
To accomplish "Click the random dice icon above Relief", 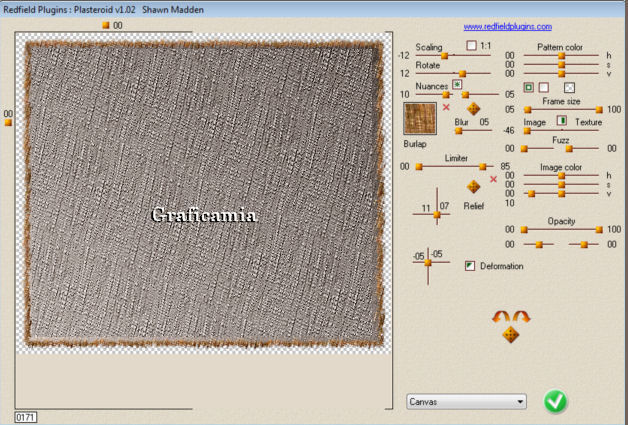I will pos(473,187).
